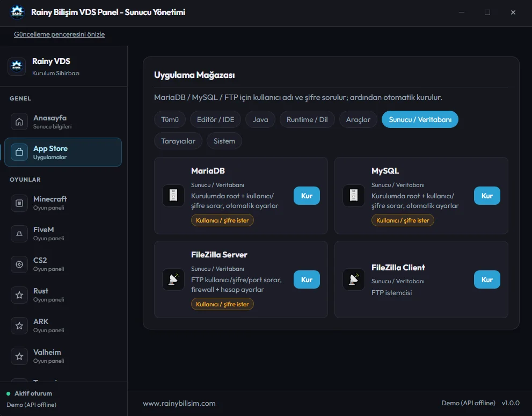
Task: Click the v1.0.0 version label
Action: [x=511, y=403]
